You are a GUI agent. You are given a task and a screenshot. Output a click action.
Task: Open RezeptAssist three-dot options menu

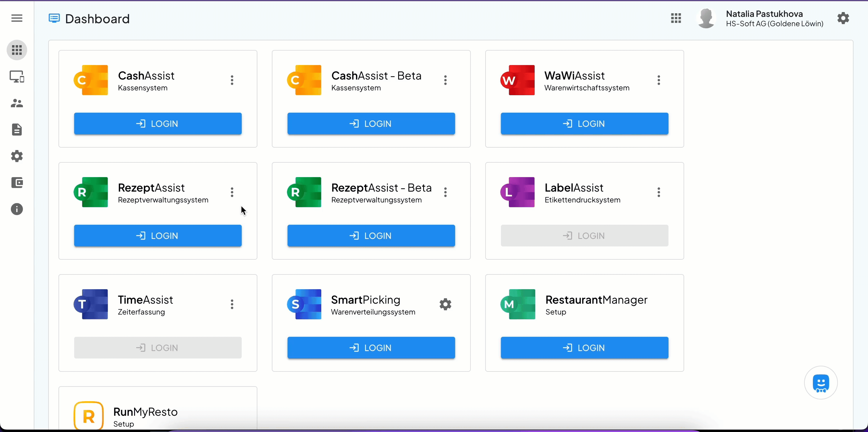[x=232, y=192]
